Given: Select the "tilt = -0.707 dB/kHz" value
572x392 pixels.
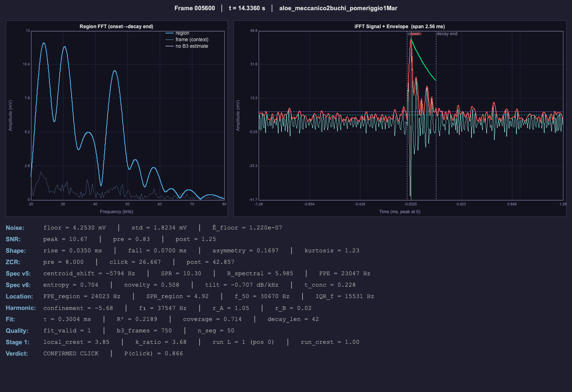Looking at the screenshot, I should click(242, 285).
